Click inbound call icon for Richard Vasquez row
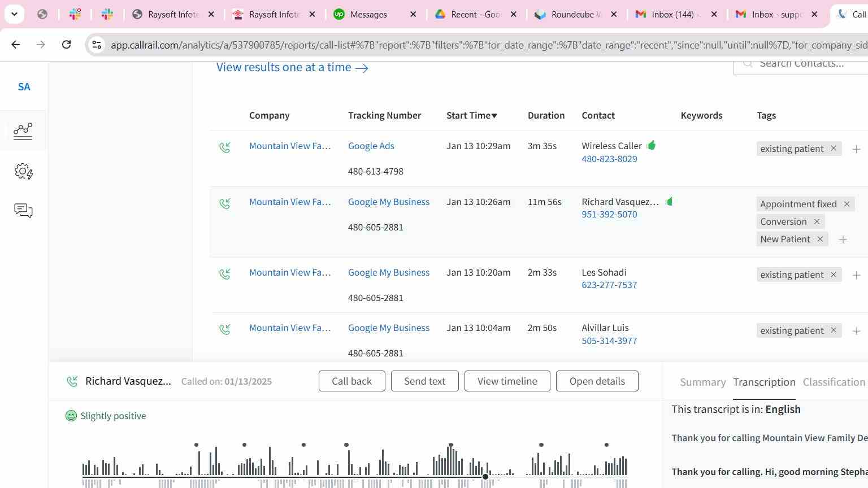Viewport: 868px width, 488px height. pyautogui.click(x=225, y=203)
